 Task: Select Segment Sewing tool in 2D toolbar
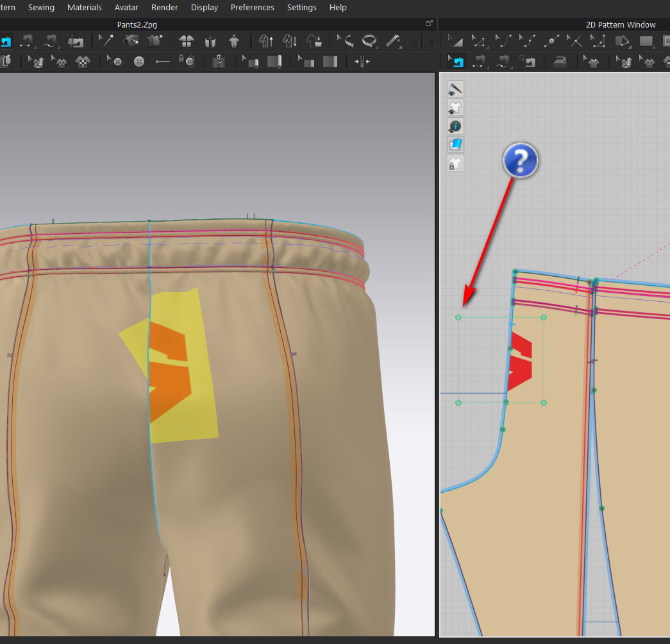click(x=480, y=62)
